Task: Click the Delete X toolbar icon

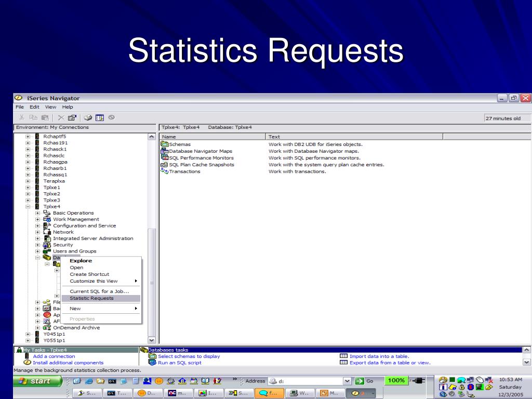Action: point(61,117)
